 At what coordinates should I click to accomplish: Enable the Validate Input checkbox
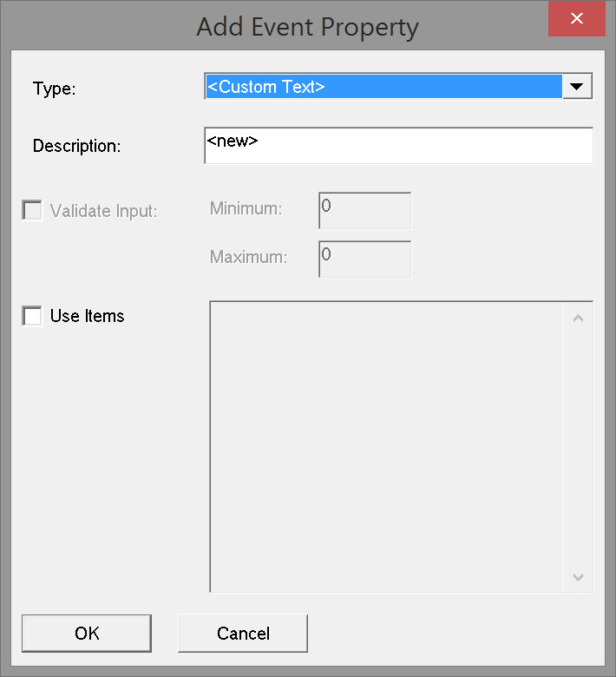tap(32, 210)
